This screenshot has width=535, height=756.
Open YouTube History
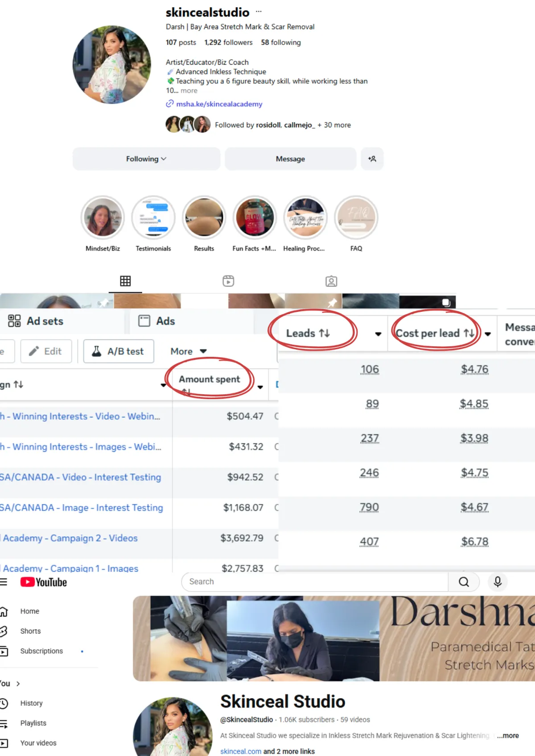click(x=31, y=703)
